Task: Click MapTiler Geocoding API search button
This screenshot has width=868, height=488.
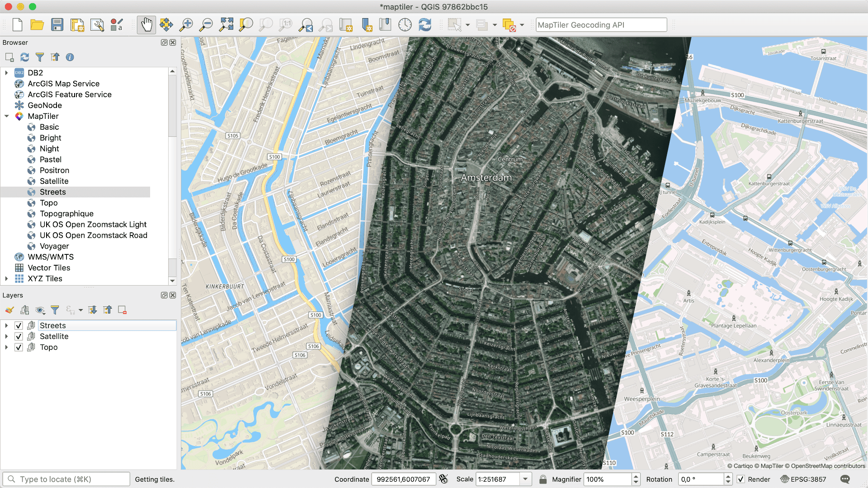Action: (x=599, y=25)
